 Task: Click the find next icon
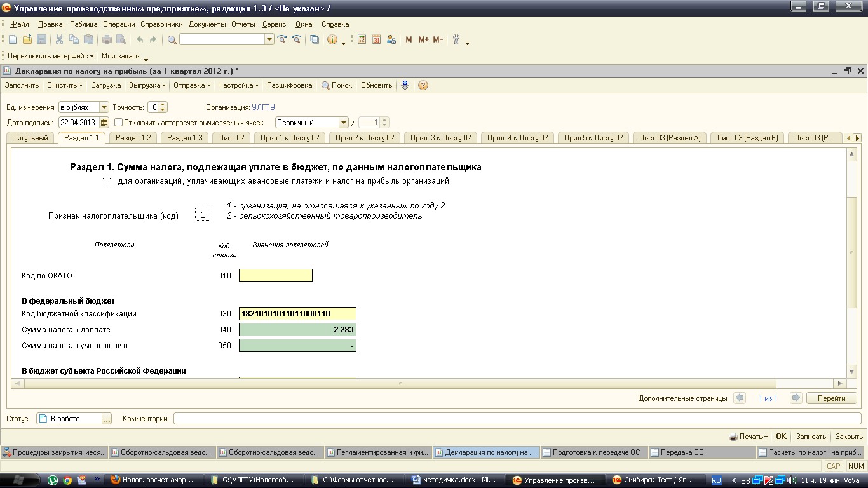click(282, 39)
